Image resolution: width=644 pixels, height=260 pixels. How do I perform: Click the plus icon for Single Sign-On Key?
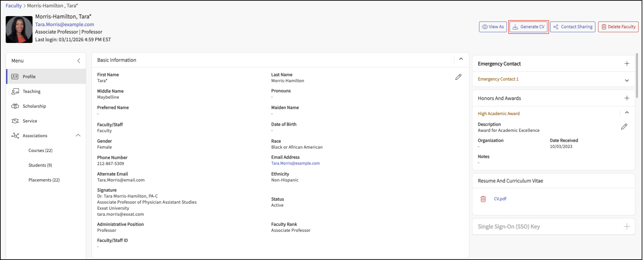tap(627, 226)
